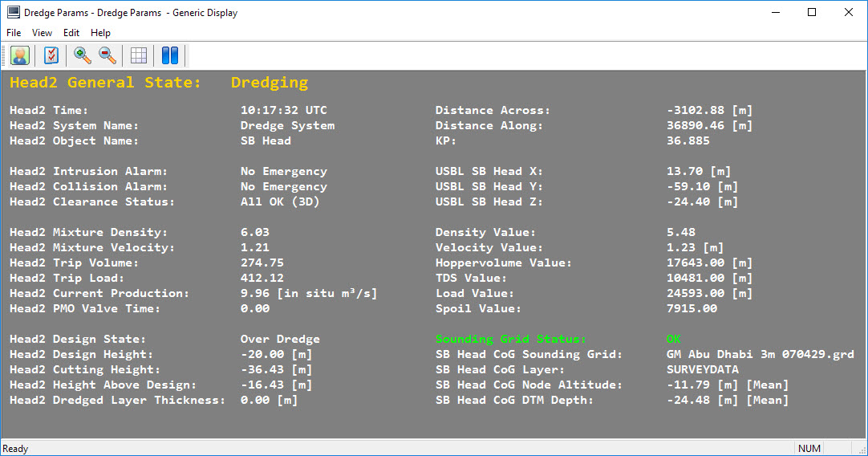Maximize the Dredge Params window

[812, 13]
